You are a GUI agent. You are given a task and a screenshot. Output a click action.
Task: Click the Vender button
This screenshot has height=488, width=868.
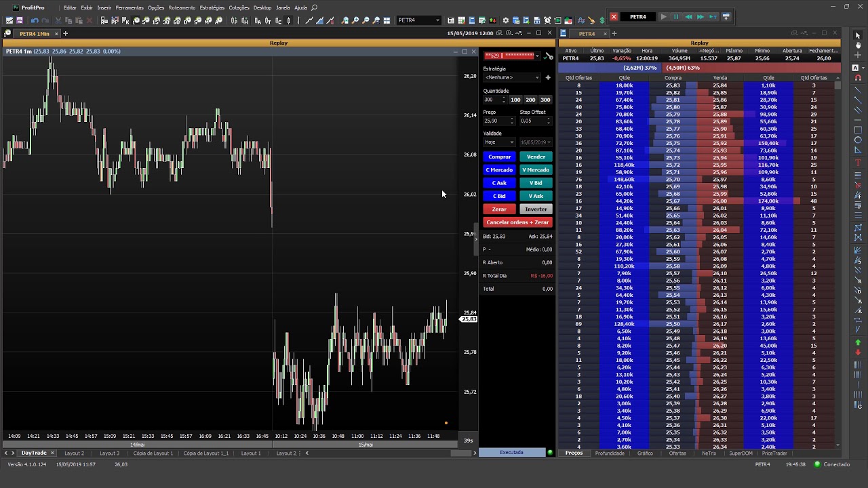pyautogui.click(x=536, y=157)
